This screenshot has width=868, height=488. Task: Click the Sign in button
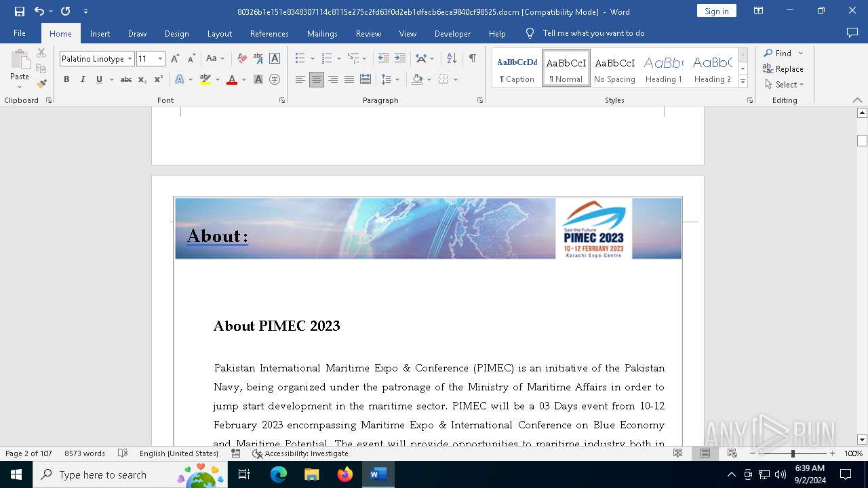pos(716,11)
